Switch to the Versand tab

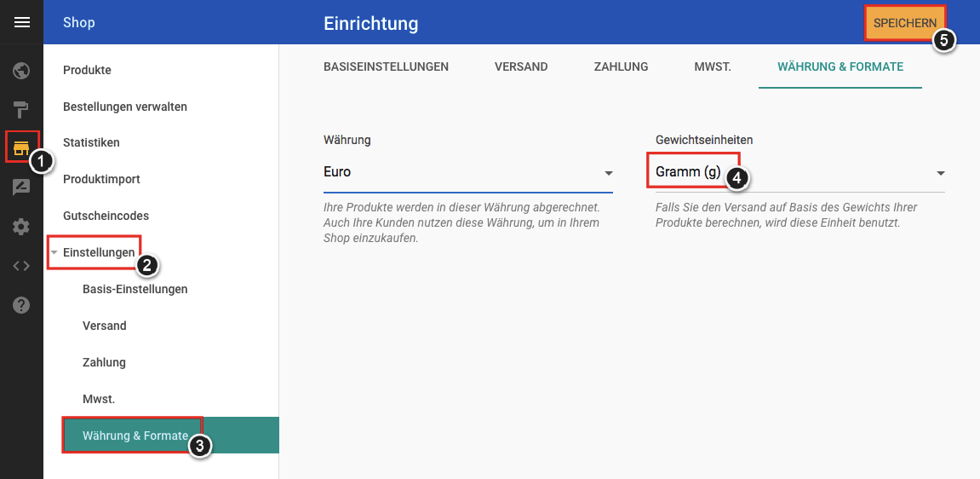coord(521,66)
